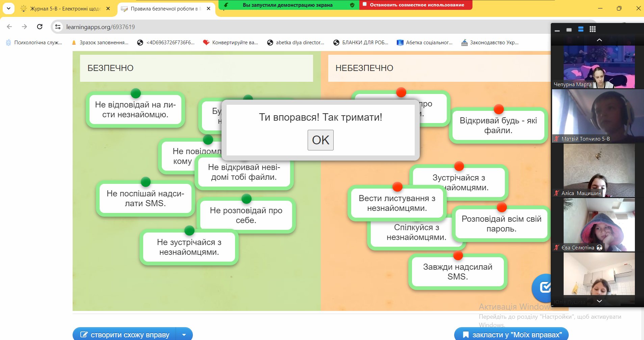Show next participants with down chevron
644x340 pixels.
coord(599,301)
